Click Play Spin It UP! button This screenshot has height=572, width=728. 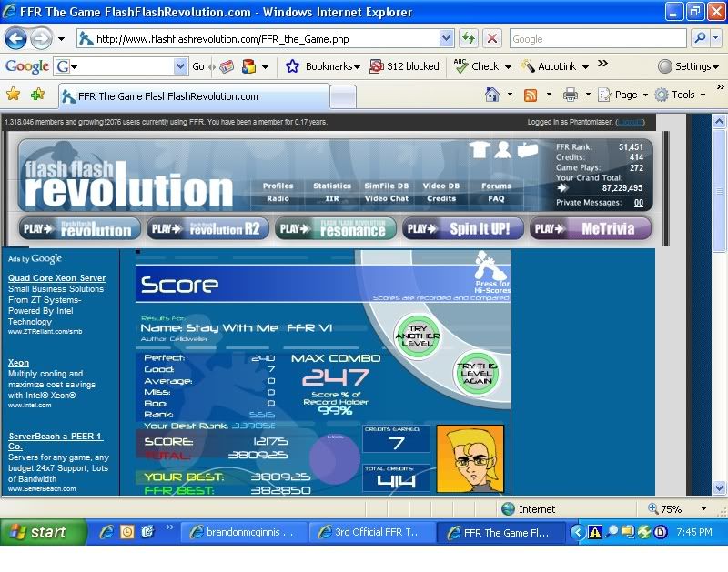[462, 229]
